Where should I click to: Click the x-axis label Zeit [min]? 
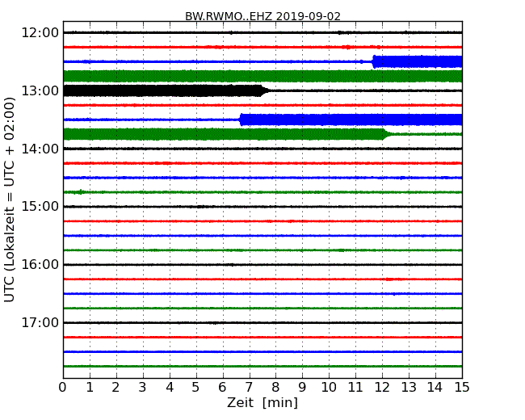tap(262, 402)
